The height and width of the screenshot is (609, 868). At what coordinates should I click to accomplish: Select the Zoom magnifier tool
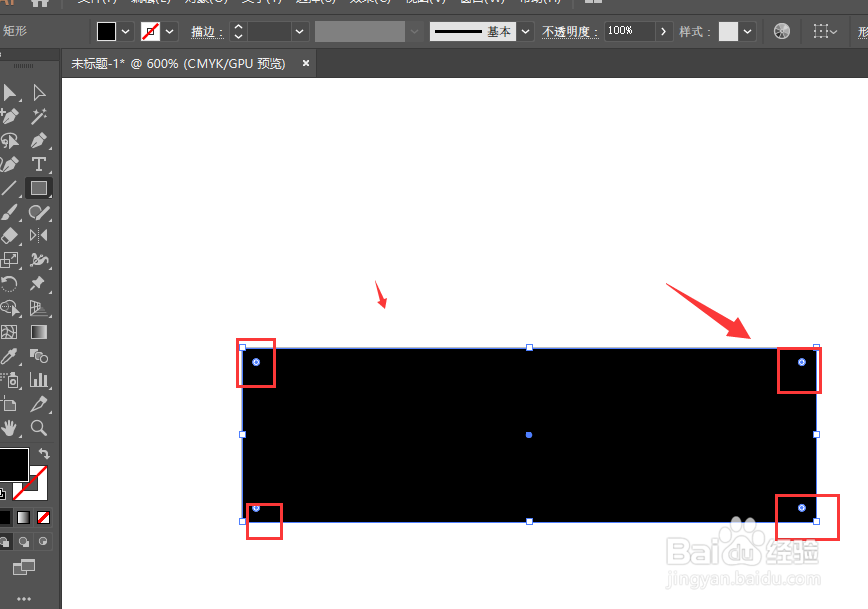39,428
